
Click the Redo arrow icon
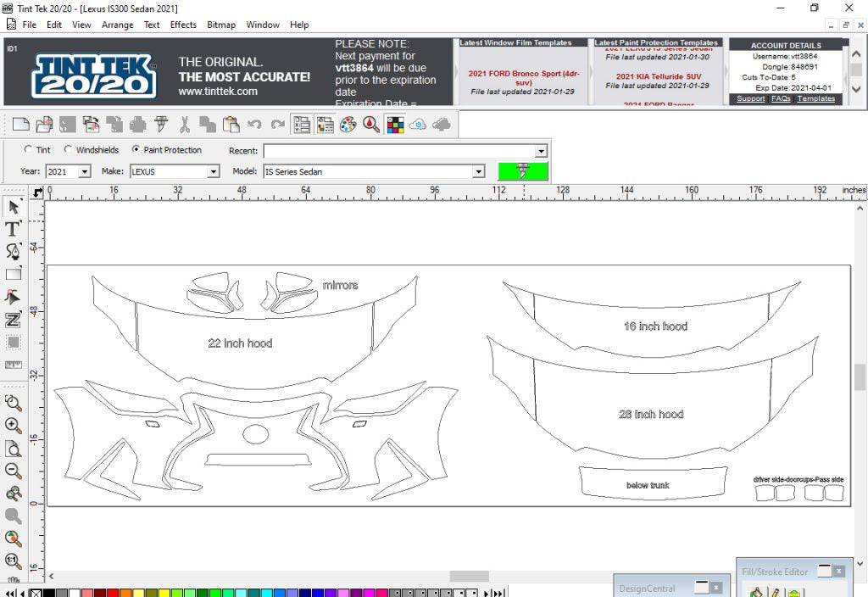coord(277,125)
